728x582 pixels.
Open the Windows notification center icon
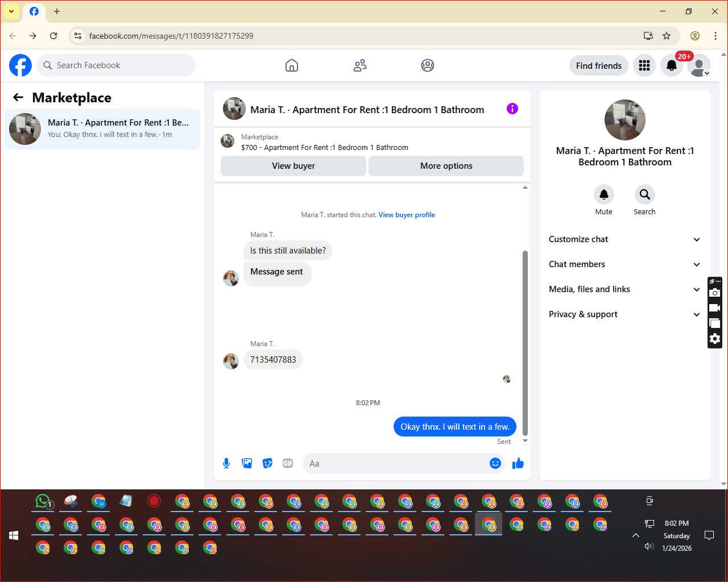tap(709, 535)
